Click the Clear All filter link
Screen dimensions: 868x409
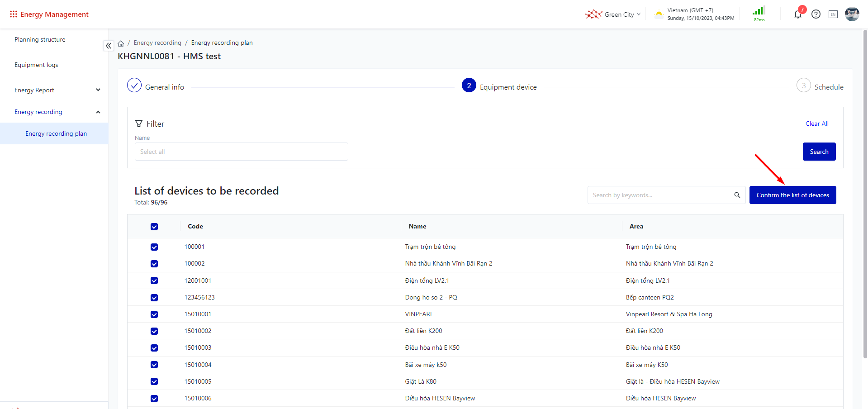click(x=816, y=124)
